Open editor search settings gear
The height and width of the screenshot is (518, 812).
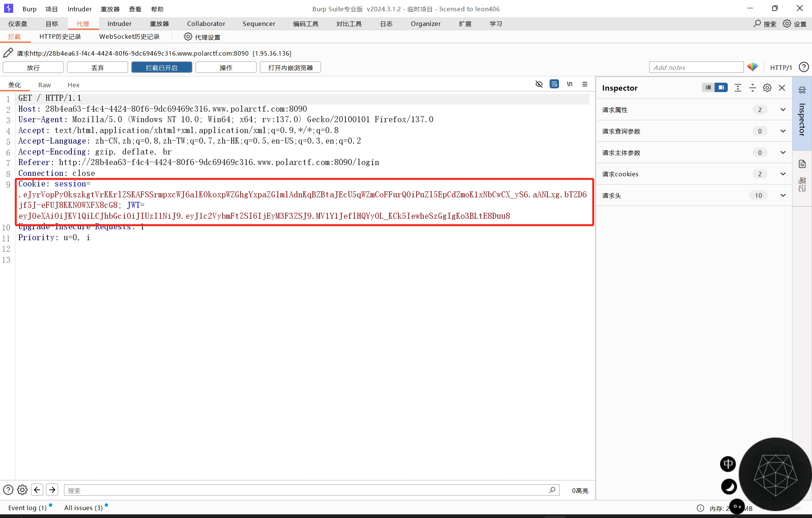pyautogui.click(x=22, y=490)
